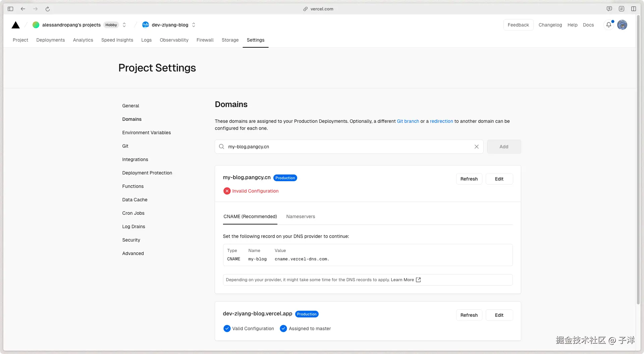Expand the team switcher chevron
This screenshot has height=354, width=644.
(124, 25)
